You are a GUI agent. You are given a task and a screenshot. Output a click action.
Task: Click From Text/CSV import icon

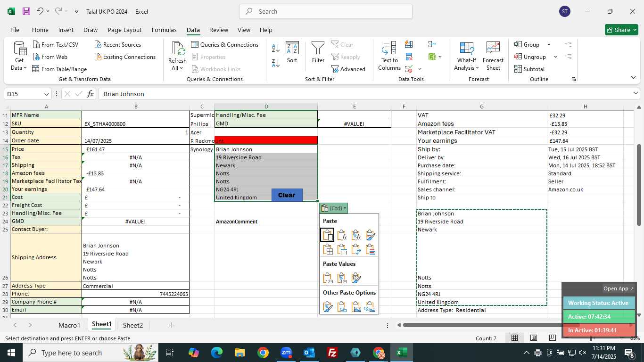point(56,44)
